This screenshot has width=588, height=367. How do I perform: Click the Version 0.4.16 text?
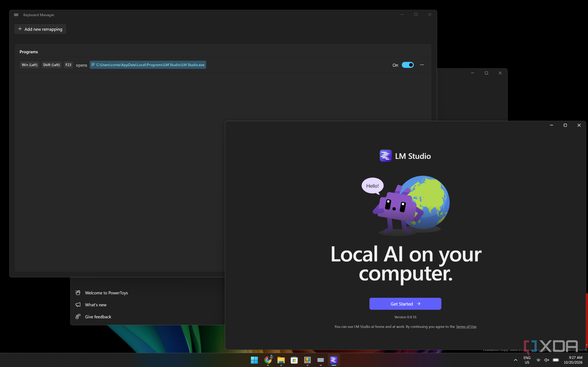click(x=405, y=317)
